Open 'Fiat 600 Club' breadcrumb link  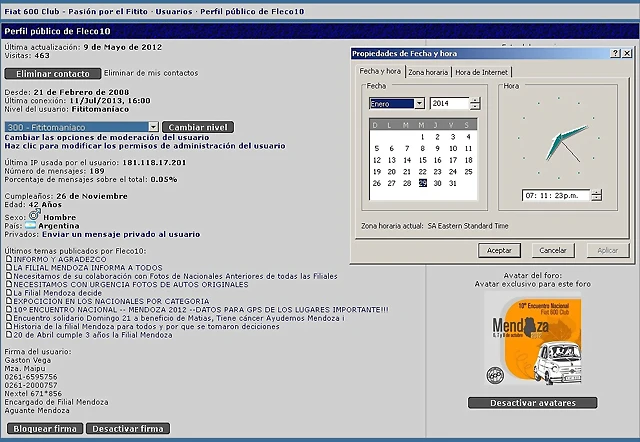point(32,11)
